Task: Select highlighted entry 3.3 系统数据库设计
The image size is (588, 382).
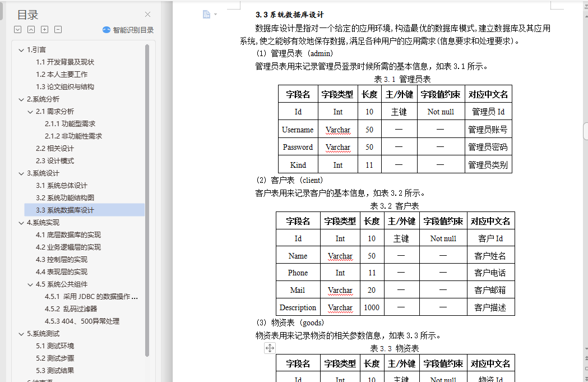Action: (x=85, y=210)
